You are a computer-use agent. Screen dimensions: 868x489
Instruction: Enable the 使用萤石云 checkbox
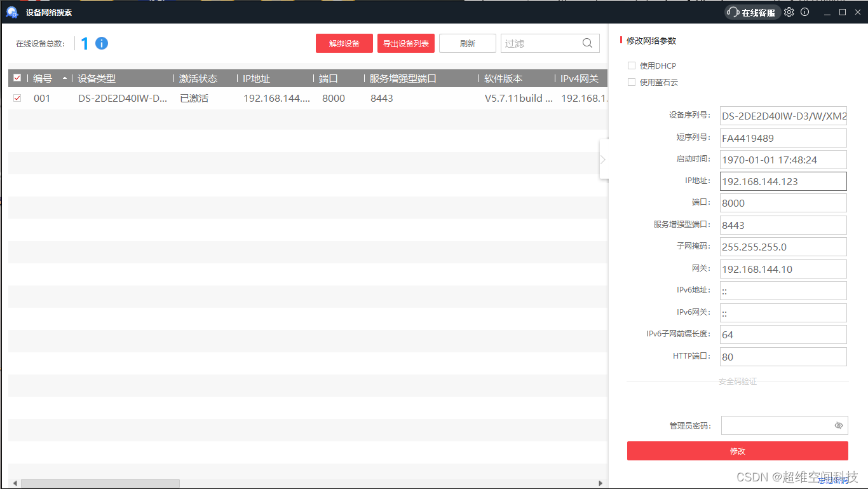[632, 82]
